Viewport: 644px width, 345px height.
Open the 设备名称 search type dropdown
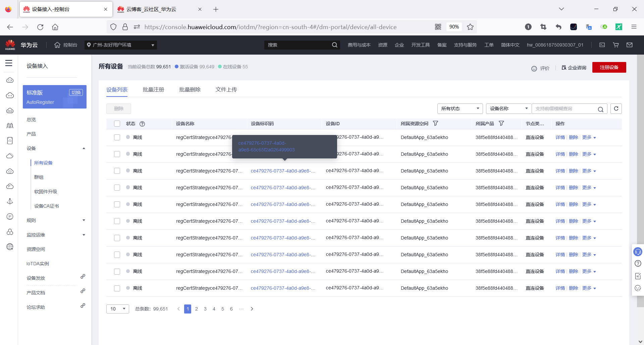point(508,109)
